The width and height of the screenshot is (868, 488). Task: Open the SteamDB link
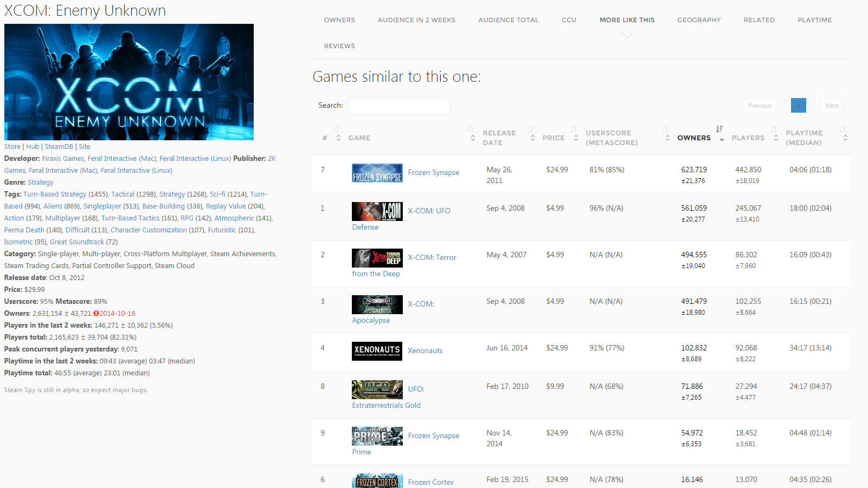(59, 146)
